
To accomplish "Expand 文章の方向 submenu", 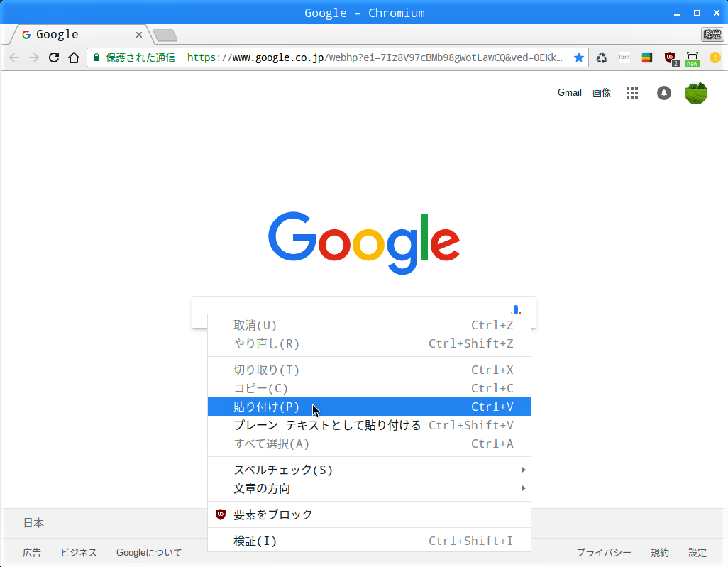I will (x=369, y=488).
